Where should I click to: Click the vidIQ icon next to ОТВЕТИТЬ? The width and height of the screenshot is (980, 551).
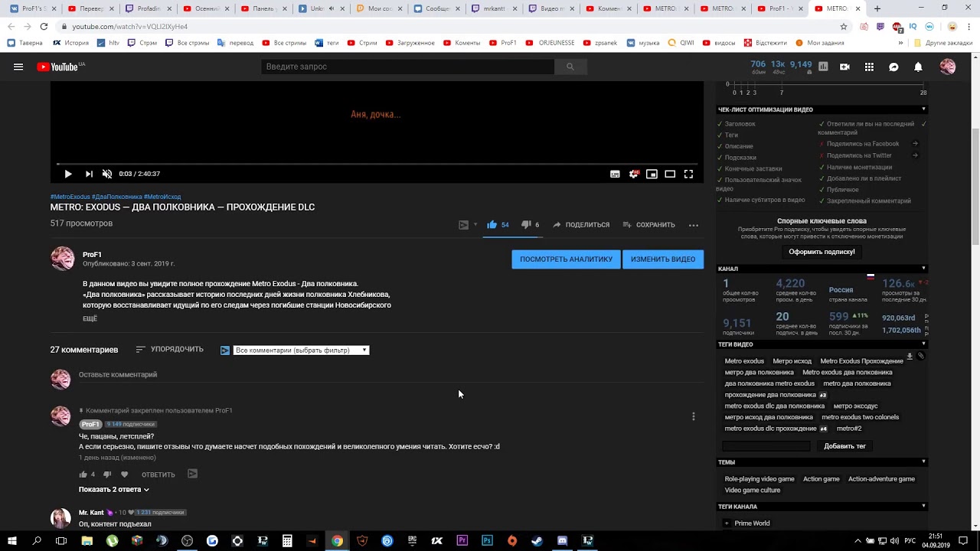(192, 474)
